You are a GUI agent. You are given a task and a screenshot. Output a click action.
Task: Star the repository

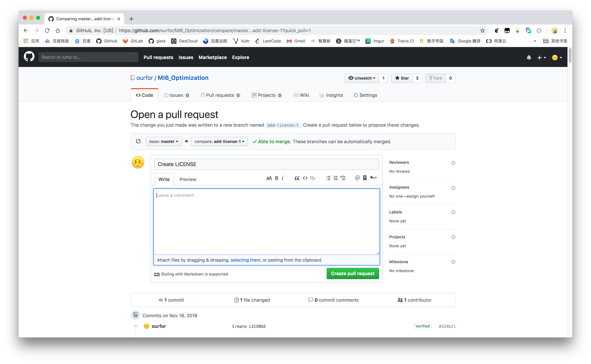click(x=402, y=78)
